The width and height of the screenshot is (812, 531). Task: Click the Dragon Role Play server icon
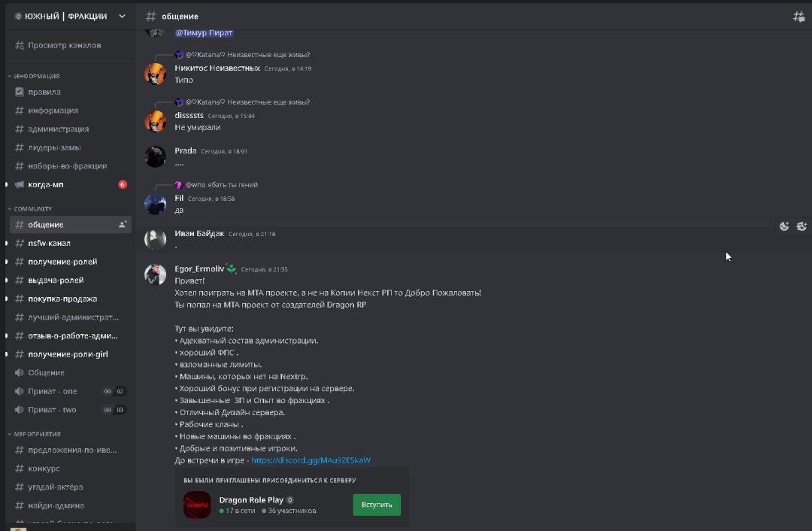pos(197,505)
